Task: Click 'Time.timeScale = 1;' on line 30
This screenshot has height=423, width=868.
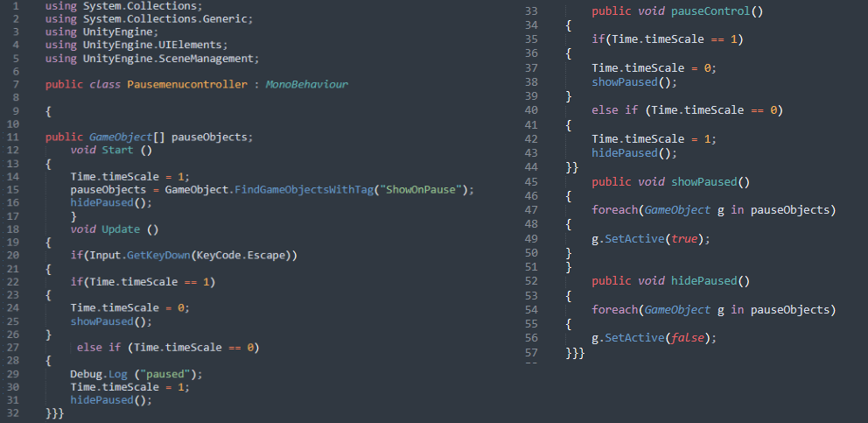Action: [130, 387]
